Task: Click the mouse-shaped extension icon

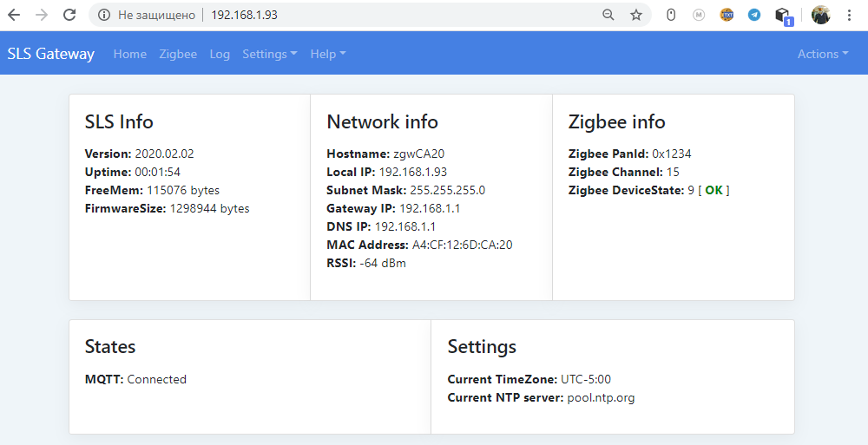Action: [671, 15]
